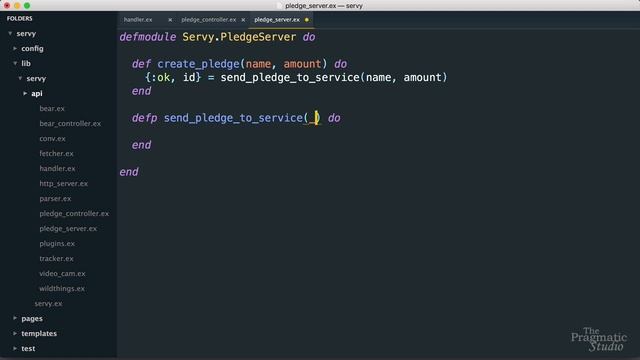Open plugins.ex in the sidebar
Screen dimensions: 640x360
pyautogui.click(x=57, y=244)
